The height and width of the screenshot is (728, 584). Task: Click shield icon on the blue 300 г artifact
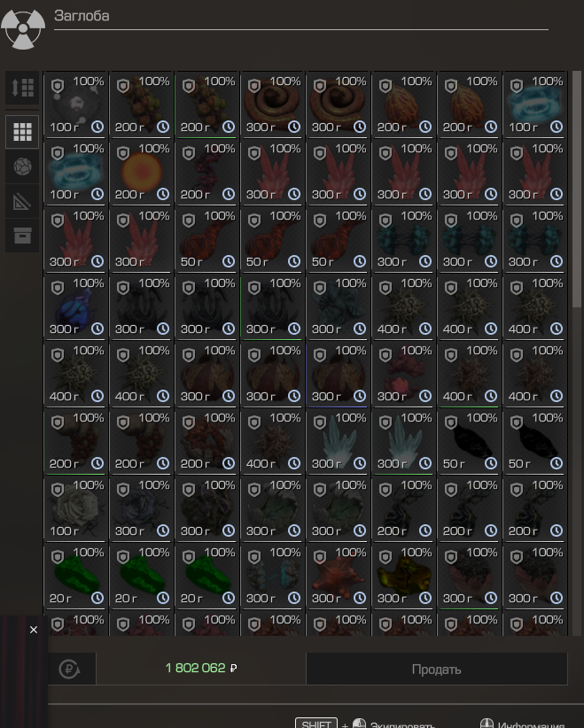[x=58, y=288]
